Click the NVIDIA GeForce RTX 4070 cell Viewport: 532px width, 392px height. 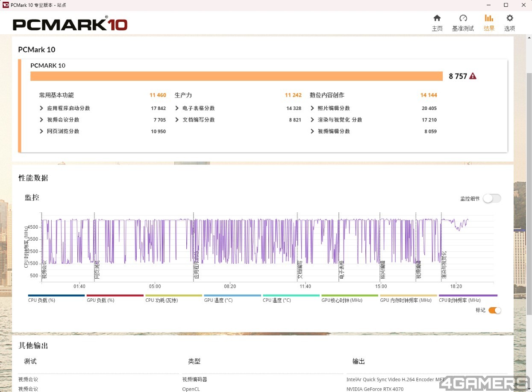coord(375,389)
